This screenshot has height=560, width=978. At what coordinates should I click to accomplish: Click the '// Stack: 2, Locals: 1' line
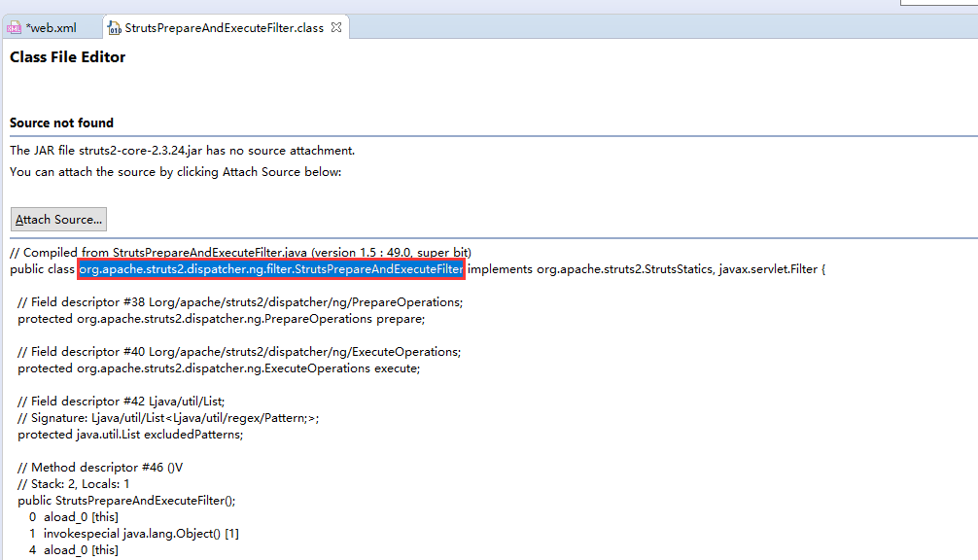pyautogui.click(x=73, y=484)
